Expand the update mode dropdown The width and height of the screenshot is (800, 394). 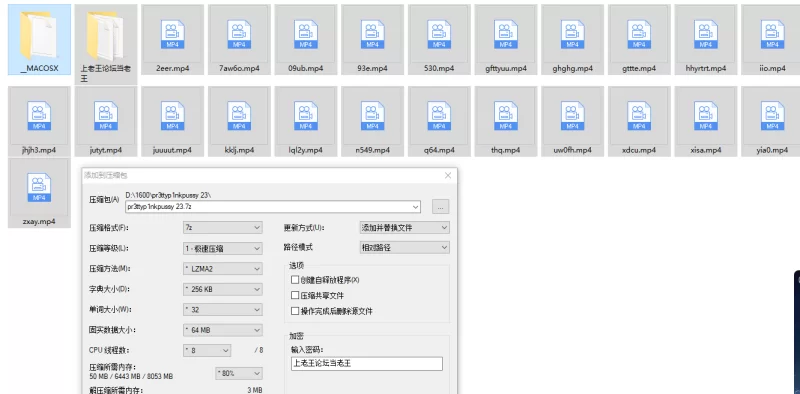click(405, 228)
